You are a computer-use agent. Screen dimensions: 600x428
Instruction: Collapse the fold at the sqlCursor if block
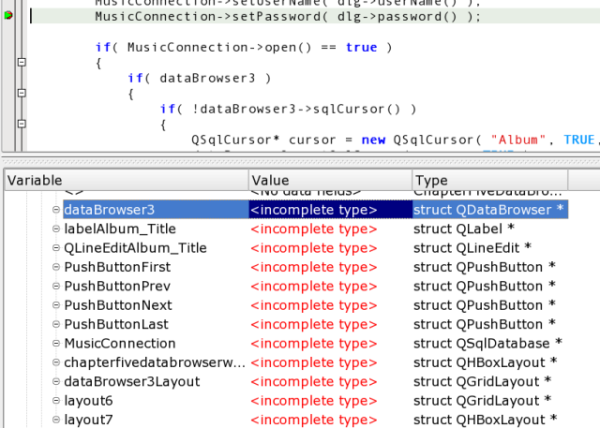tap(22, 124)
